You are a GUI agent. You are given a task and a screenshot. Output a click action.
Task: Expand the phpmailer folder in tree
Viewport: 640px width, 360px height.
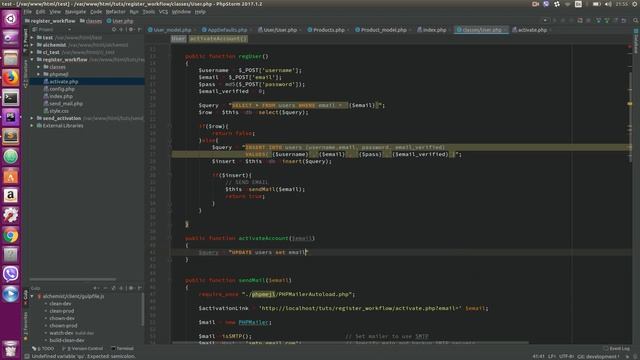pos(39,74)
